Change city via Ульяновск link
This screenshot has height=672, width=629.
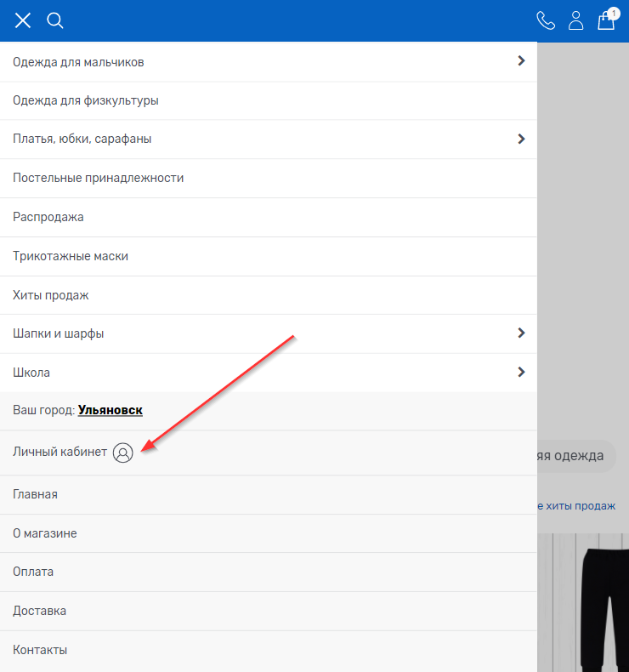(x=110, y=410)
